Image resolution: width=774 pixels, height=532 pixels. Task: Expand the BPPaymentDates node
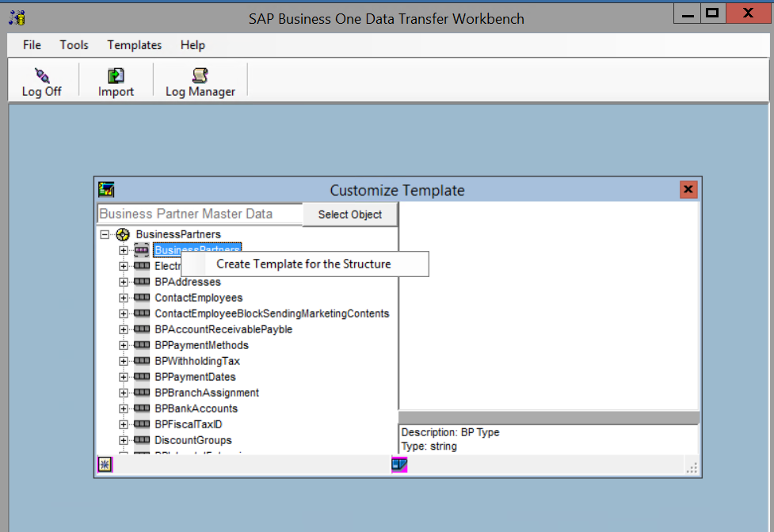124,377
